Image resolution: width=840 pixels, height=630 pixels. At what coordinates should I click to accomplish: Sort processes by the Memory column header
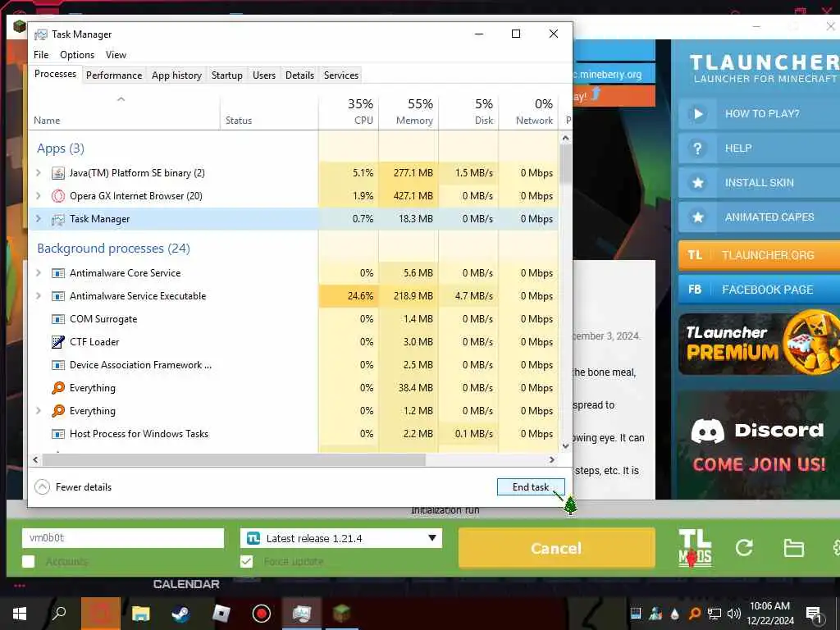coord(409,112)
